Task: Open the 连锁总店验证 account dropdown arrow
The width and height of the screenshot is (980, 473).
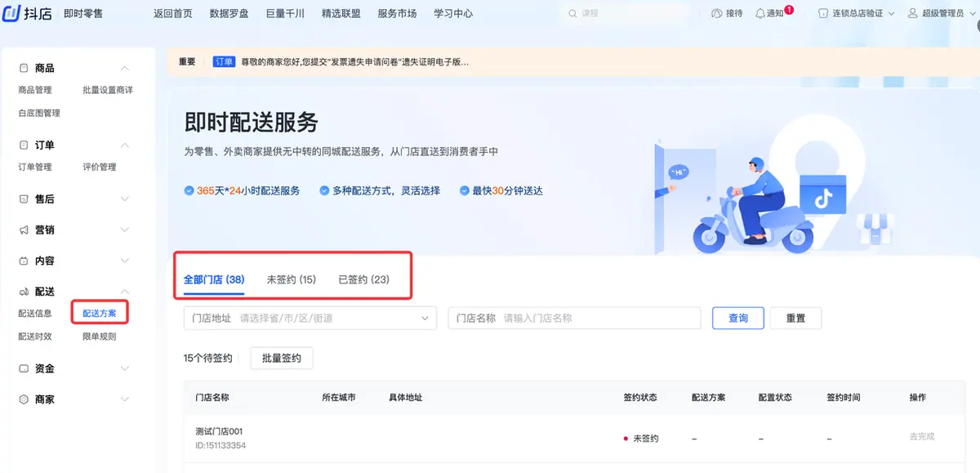Action: pos(891,14)
